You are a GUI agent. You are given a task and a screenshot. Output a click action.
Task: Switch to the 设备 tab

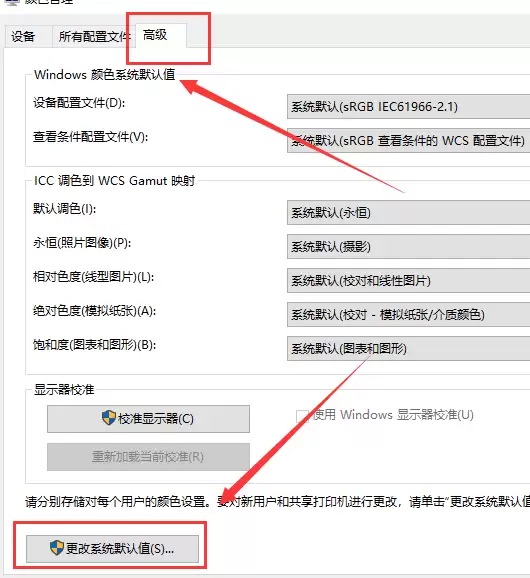pos(23,36)
